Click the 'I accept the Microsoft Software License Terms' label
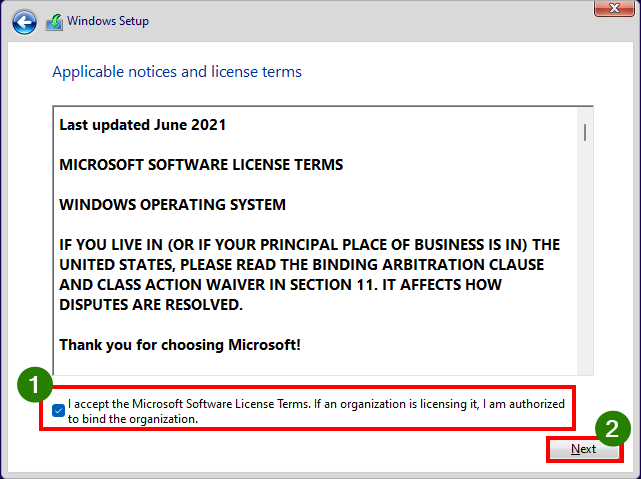The image size is (641, 479). click(x=316, y=411)
